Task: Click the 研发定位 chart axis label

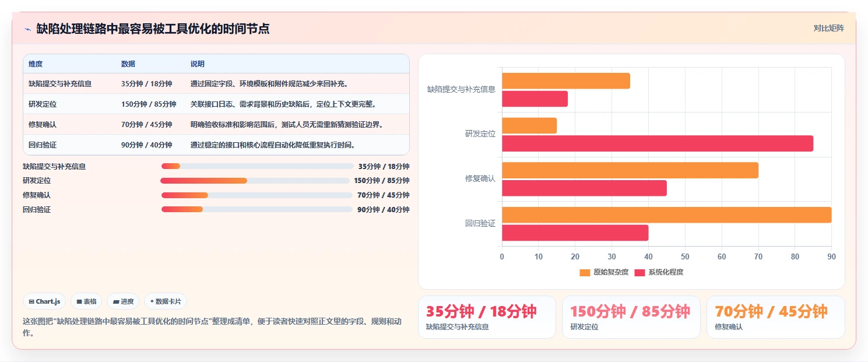Action: 480,134
